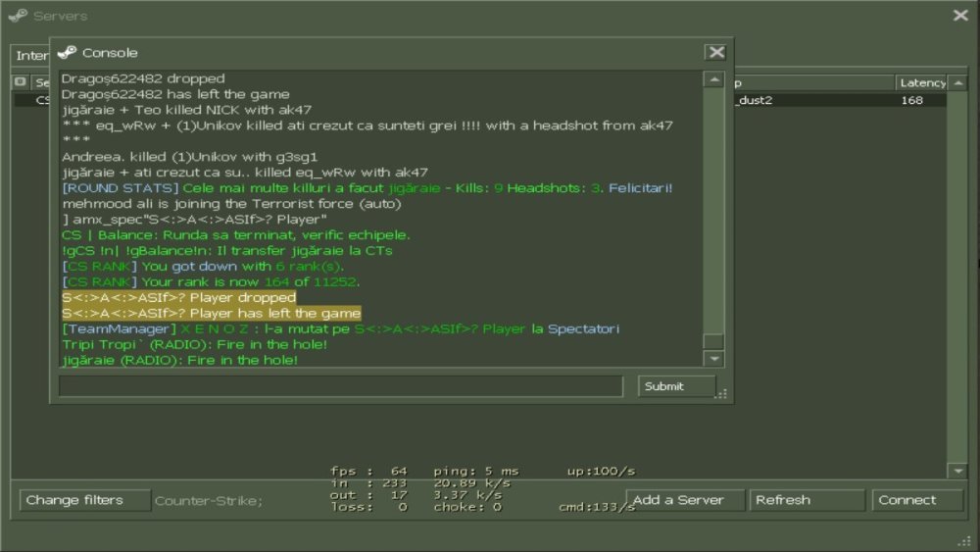Viewport: 980px width, 552px height.
Task: Connect to the selected server
Action: 917,500
